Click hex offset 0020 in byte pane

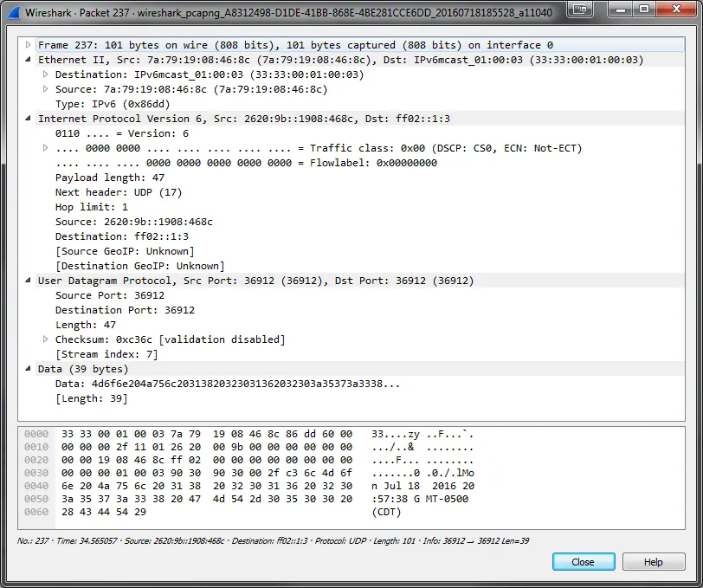[36, 460]
